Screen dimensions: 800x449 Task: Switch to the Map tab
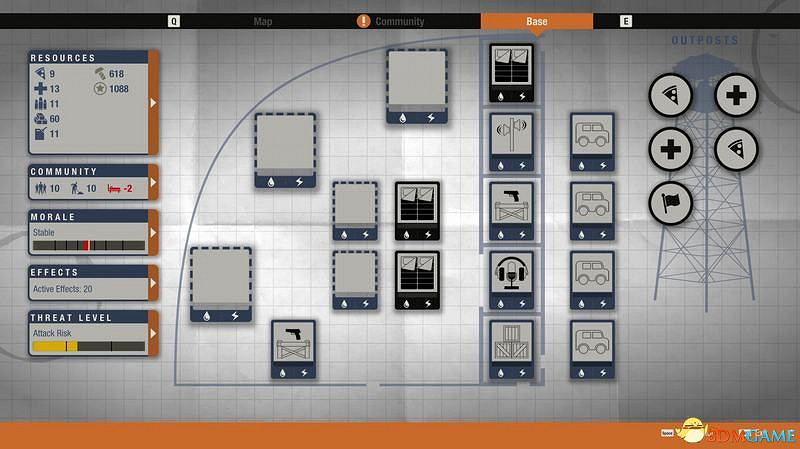[263, 21]
